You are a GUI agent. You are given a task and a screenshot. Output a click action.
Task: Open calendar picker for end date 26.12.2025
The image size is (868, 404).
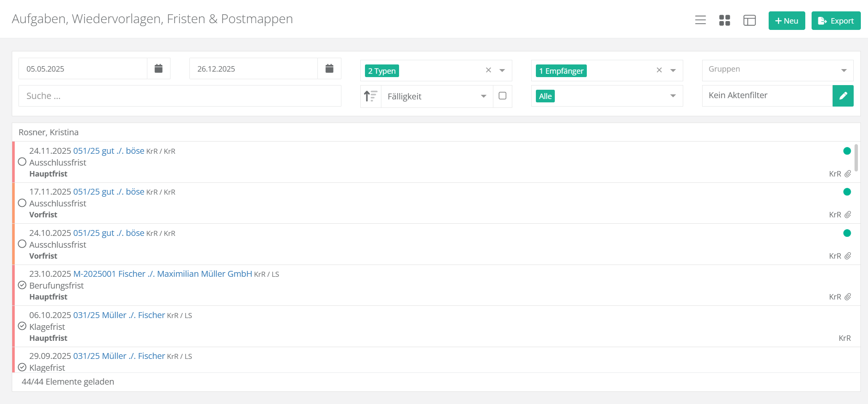(x=329, y=69)
